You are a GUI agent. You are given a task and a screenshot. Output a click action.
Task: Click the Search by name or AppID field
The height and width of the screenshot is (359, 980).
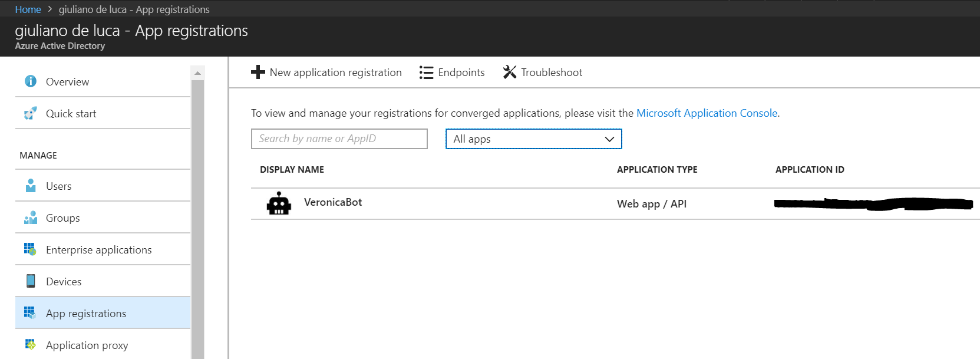click(x=339, y=139)
